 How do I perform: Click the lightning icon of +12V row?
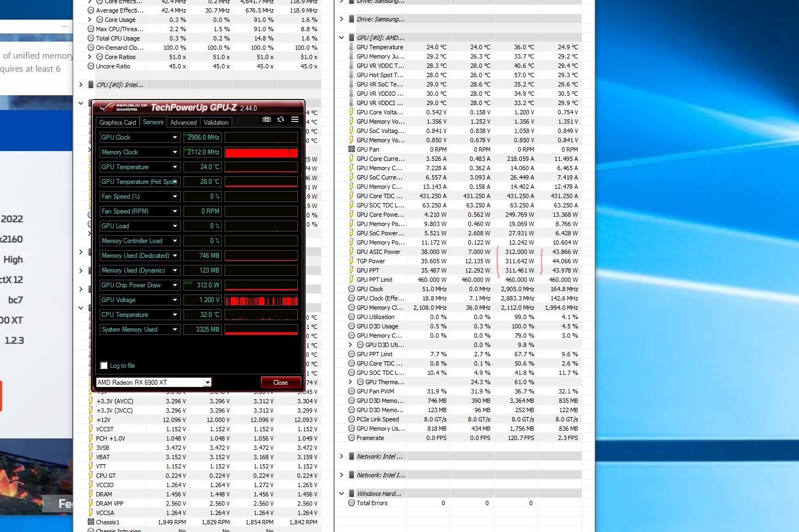[91, 420]
